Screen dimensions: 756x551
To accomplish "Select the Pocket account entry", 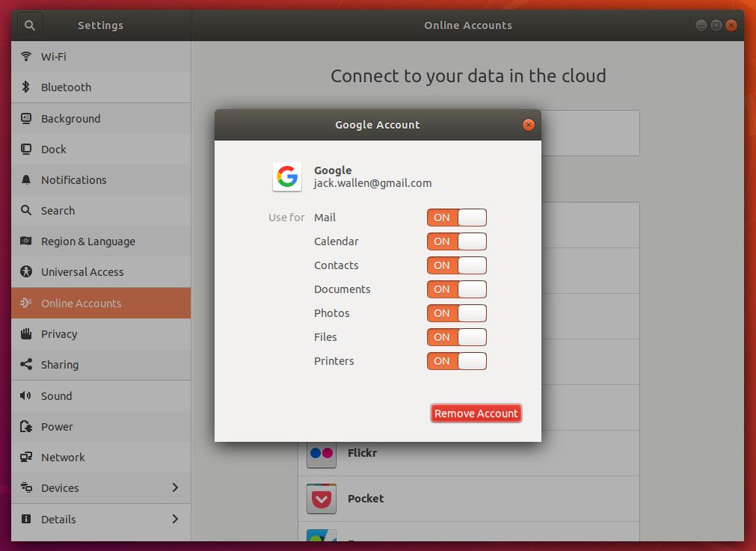I will tap(469, 499).
